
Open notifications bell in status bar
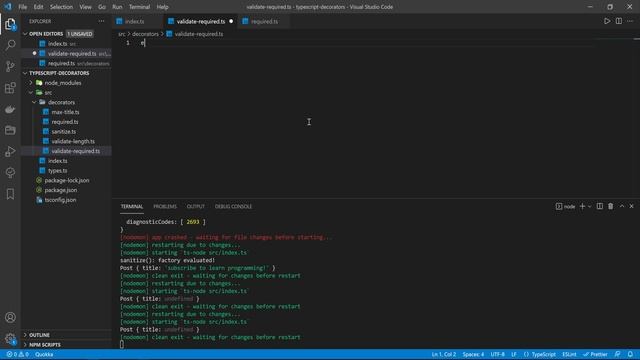click(x=630, y=354)
